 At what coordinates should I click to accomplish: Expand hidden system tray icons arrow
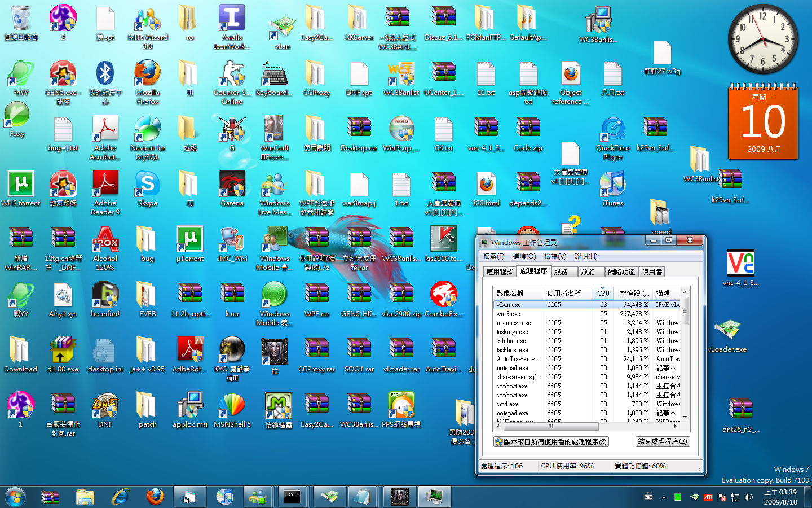coord(664,497)
